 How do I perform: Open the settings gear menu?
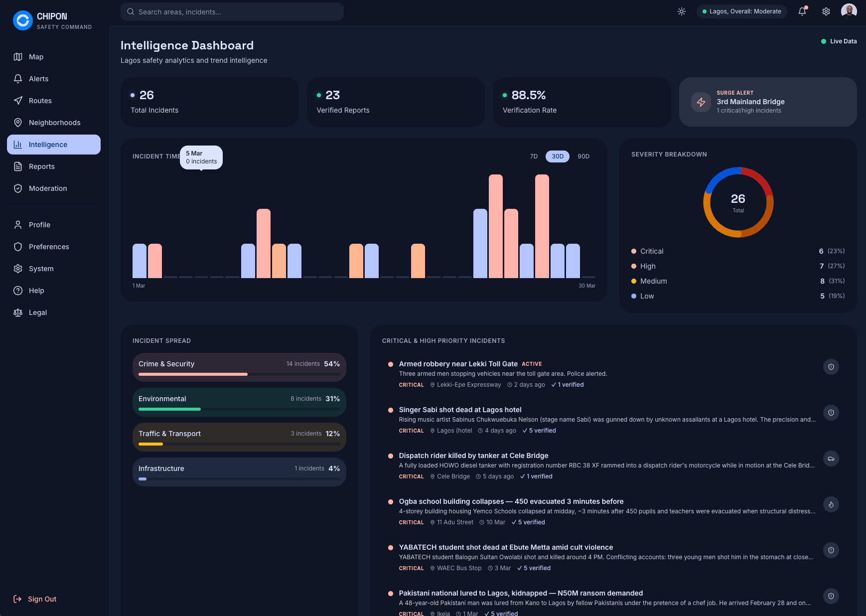click(x=826, y=11)
